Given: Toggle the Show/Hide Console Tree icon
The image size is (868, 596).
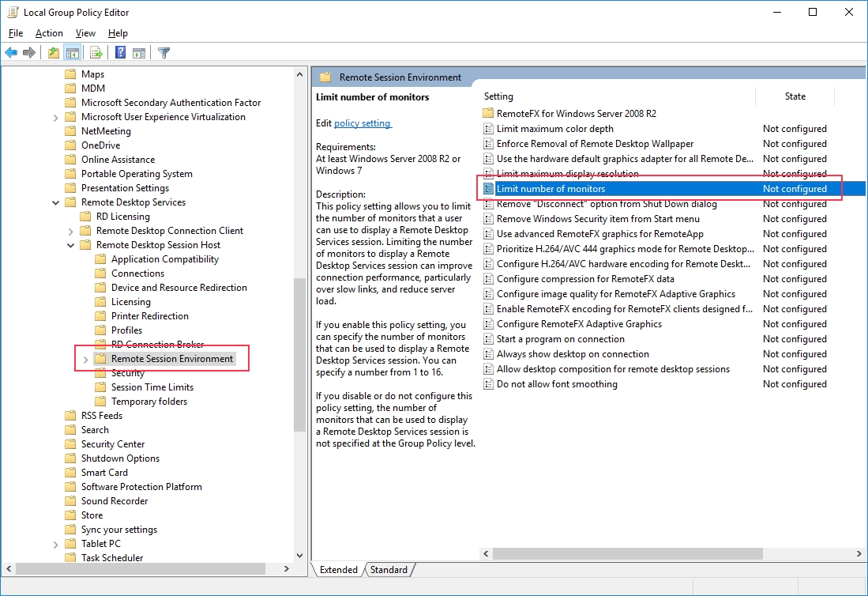Looking at the screenshot, I should point(72,53).
